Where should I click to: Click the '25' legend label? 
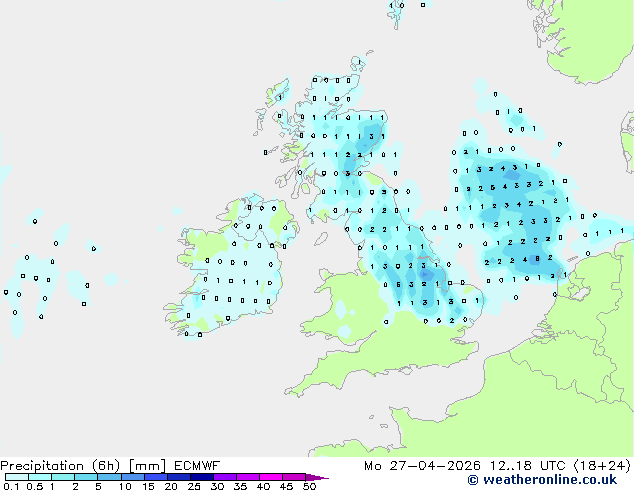[194, 486]
